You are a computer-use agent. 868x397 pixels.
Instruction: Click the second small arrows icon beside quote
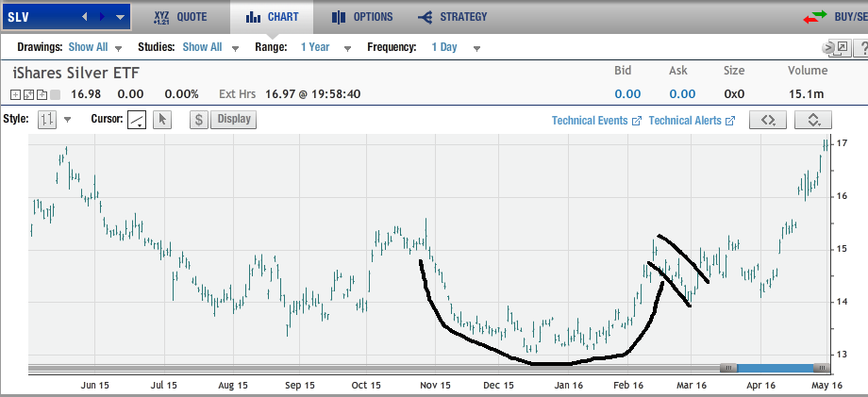tap(29, 94)
